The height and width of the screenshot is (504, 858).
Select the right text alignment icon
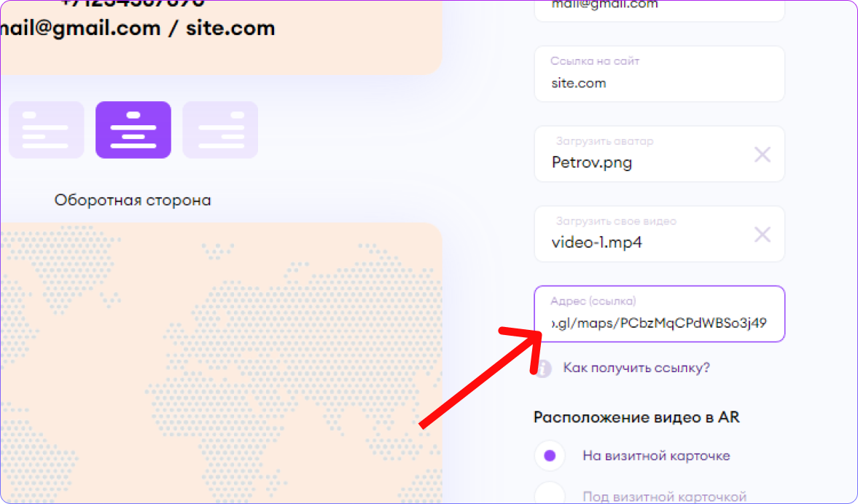coord(220,130)
